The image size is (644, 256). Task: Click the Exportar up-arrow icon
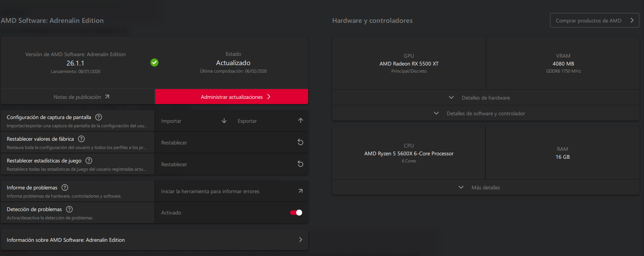point(300,121)
